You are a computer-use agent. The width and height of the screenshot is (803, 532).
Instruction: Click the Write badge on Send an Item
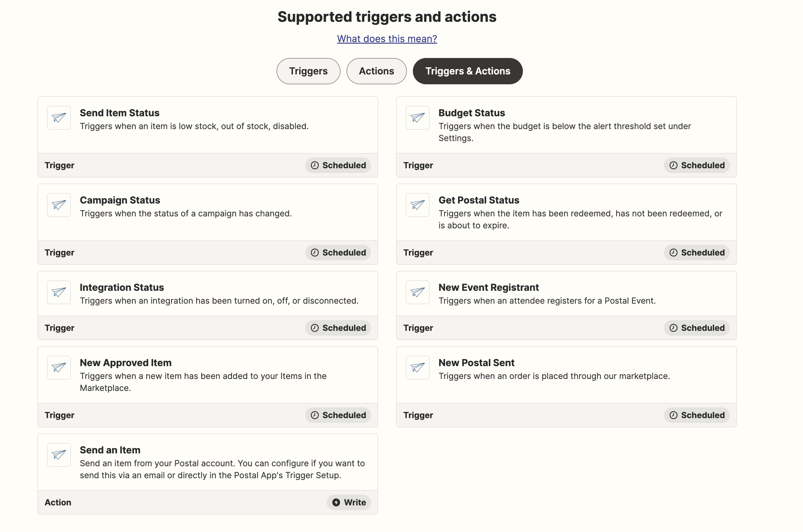pyautogui.click(x=349, y=502)
